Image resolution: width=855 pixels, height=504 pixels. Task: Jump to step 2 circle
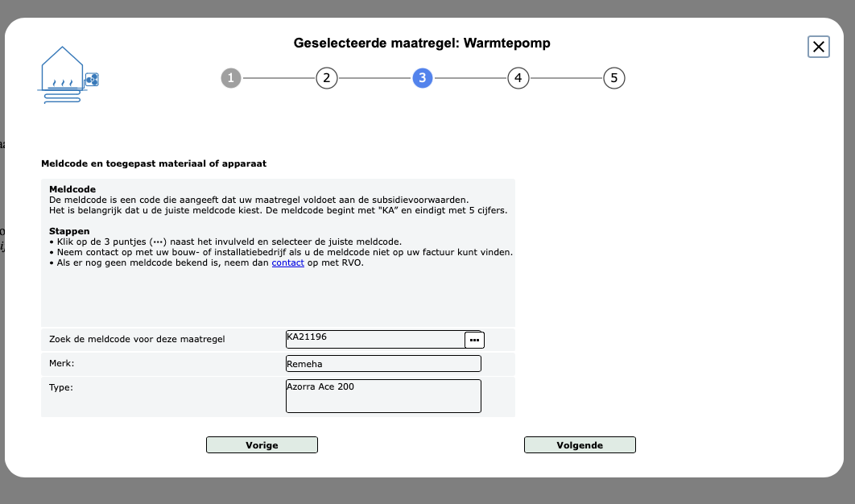tap(326, 78)
